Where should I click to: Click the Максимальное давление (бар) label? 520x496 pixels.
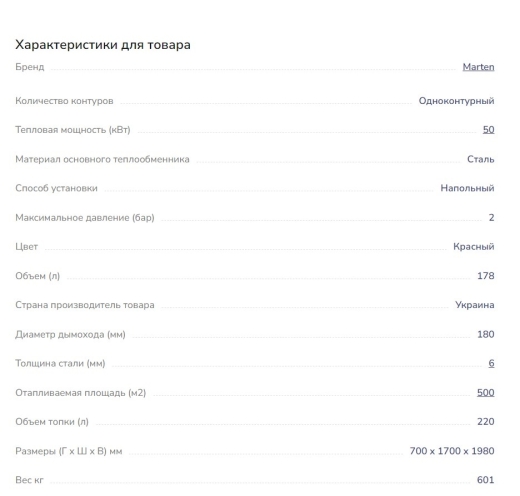(85, 218)
